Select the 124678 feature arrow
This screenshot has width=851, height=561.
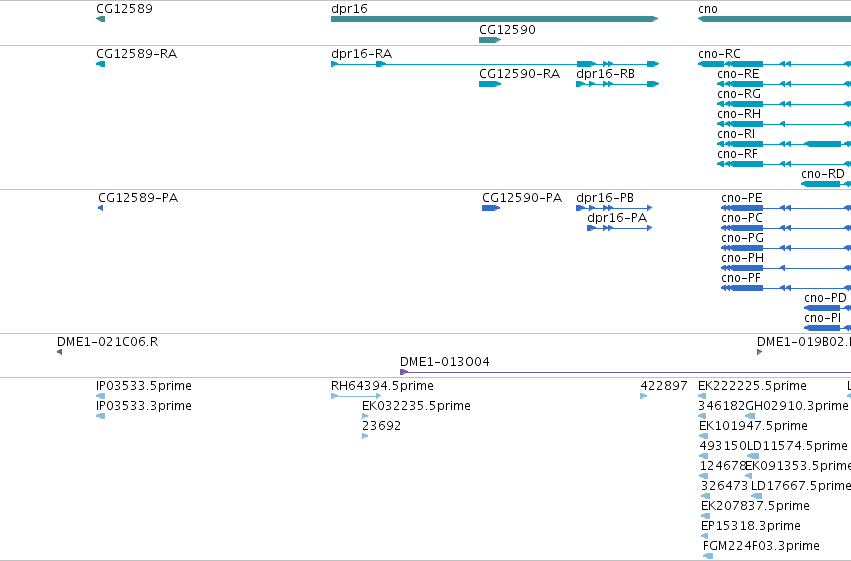pos(704,476)
